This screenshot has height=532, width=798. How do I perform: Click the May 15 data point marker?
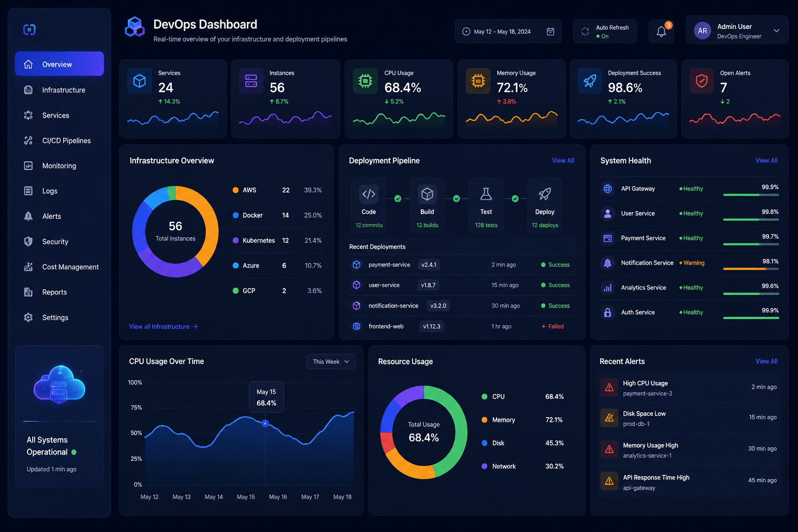coord(265,423)
